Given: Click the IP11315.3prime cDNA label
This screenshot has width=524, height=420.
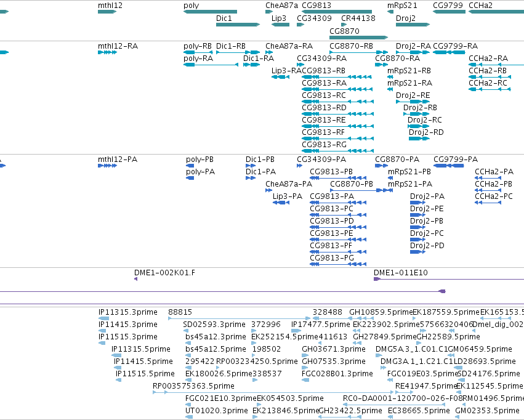Looking at the screenshot, I should coord(127,312).
